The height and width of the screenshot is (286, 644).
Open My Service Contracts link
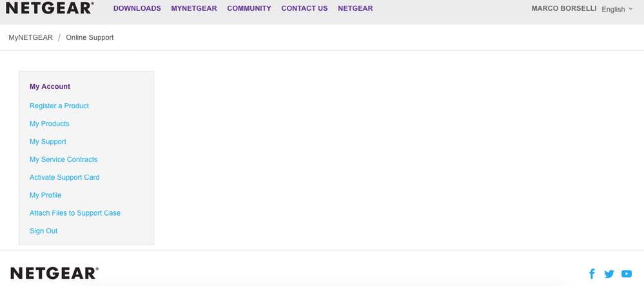coord(64,160)
